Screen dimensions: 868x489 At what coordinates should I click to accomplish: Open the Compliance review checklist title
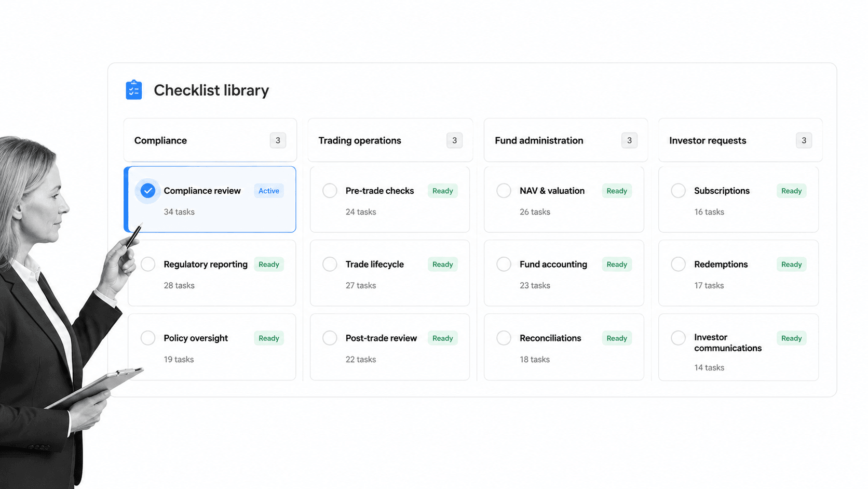pyautogui.click(x=202, y=191)
